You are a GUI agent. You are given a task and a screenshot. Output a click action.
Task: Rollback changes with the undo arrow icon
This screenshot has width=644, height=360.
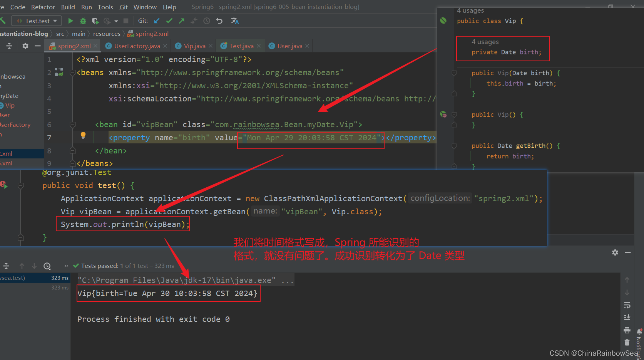point(219,21)
